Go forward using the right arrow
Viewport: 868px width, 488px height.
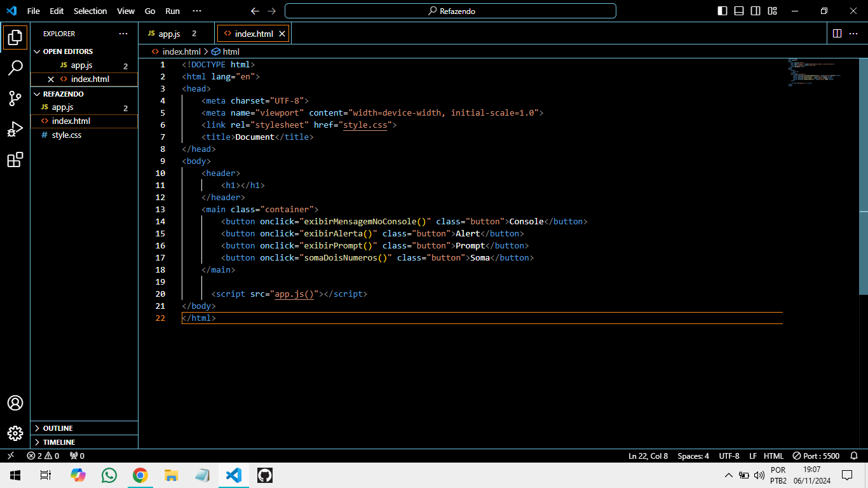tap(272, 11)
